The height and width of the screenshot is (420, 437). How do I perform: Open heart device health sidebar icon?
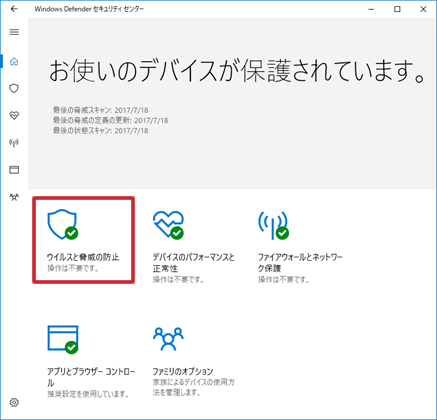pos(14,115)
